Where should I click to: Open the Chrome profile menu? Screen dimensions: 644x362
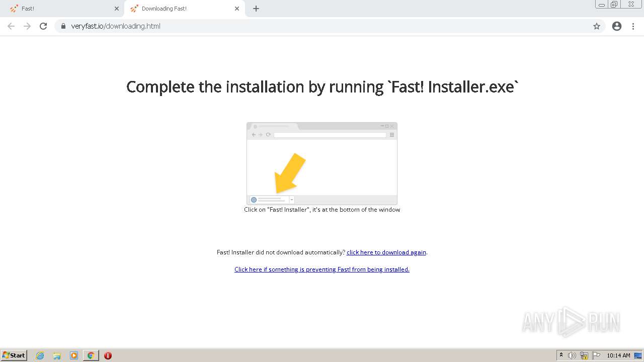[617, 26]
